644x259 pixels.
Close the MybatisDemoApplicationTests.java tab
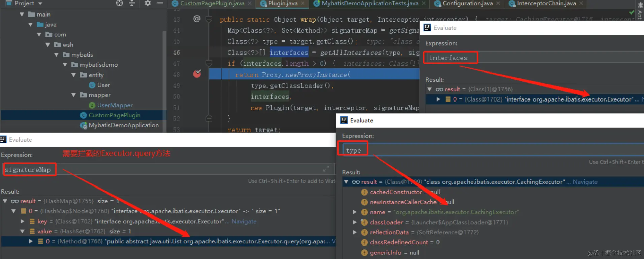coord(424,3)
